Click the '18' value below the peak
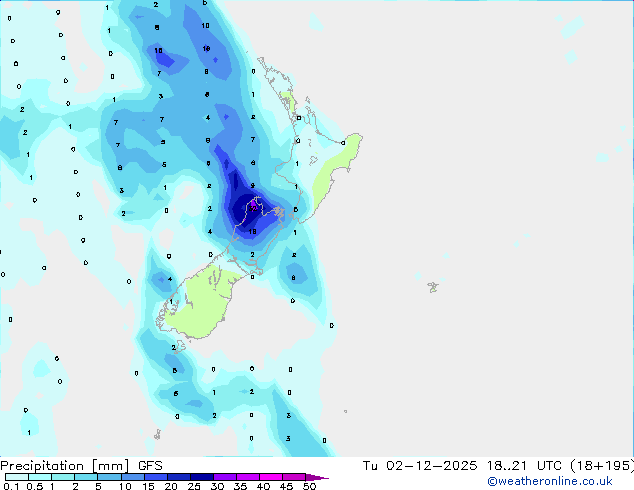634x490 pixels. coord(252,232)
